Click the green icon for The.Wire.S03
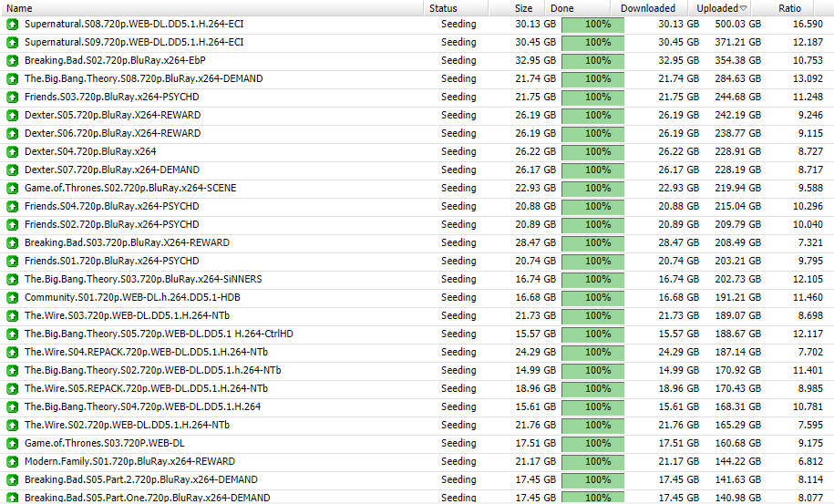This screenshot has width=834, height=504. tap(12, 316)
